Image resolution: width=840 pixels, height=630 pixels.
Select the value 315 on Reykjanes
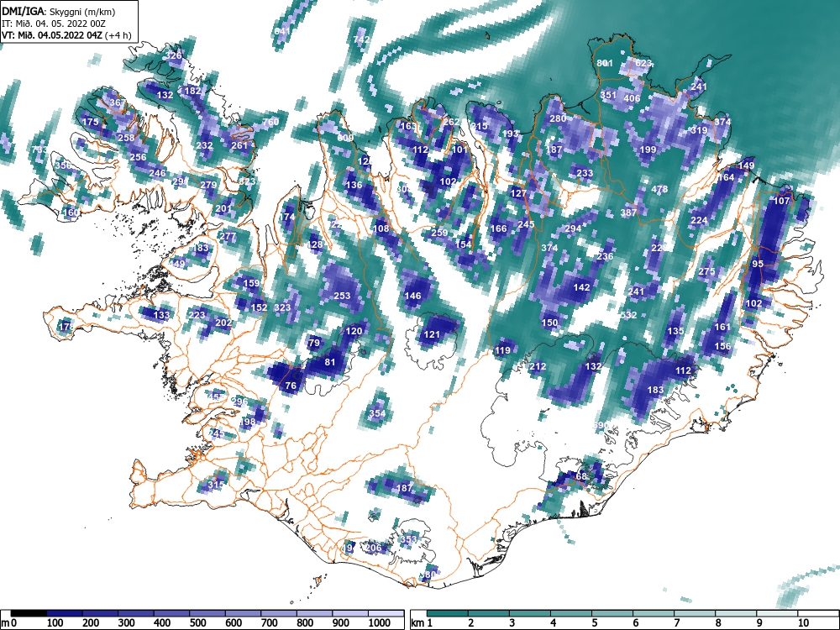pos(216,485)
